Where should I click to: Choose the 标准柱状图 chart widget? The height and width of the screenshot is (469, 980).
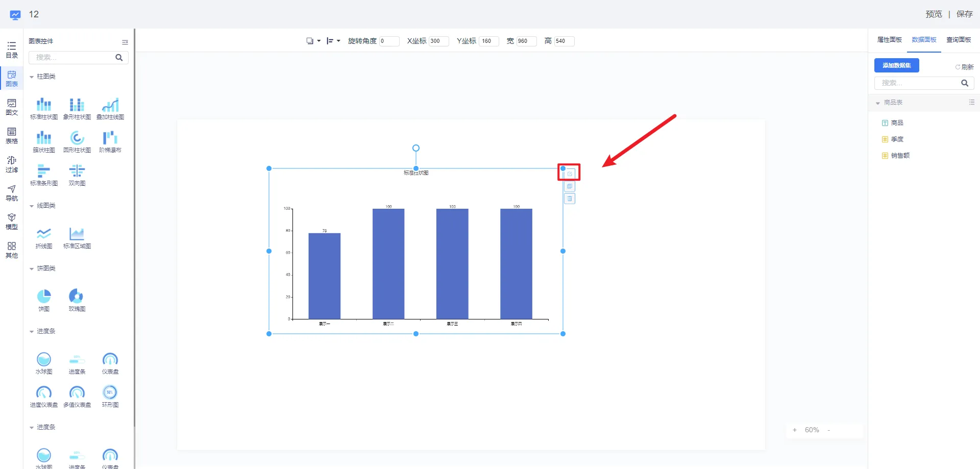[x=44, y=109]
